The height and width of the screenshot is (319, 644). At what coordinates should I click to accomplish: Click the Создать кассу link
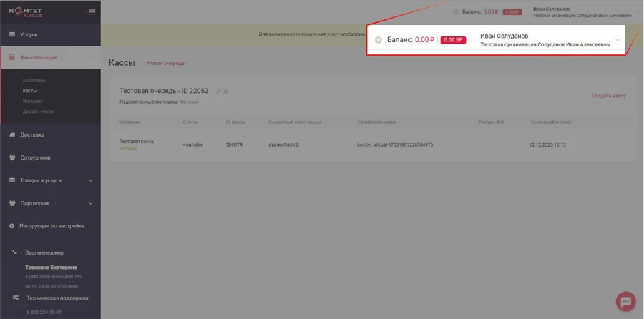tap(608, 96)
